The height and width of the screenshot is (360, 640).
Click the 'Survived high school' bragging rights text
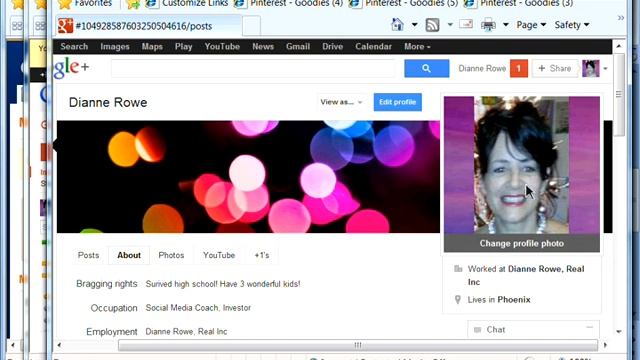223,284
